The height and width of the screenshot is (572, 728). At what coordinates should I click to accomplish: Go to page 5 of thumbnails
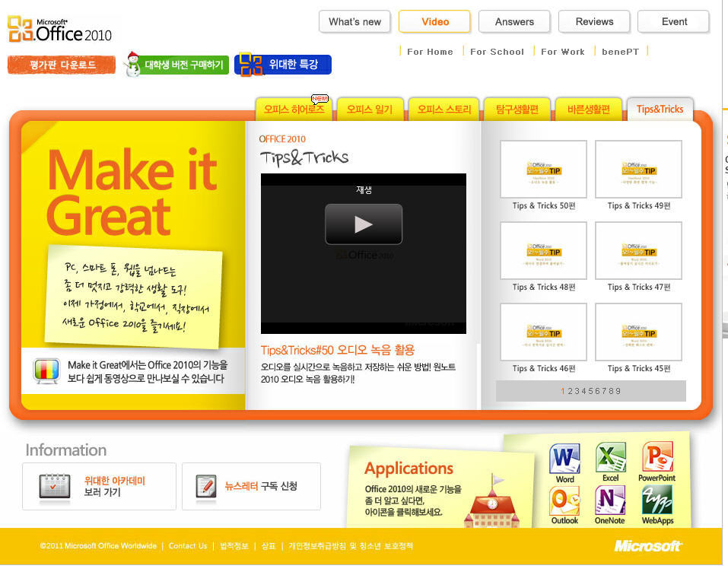tap(590, 392)
